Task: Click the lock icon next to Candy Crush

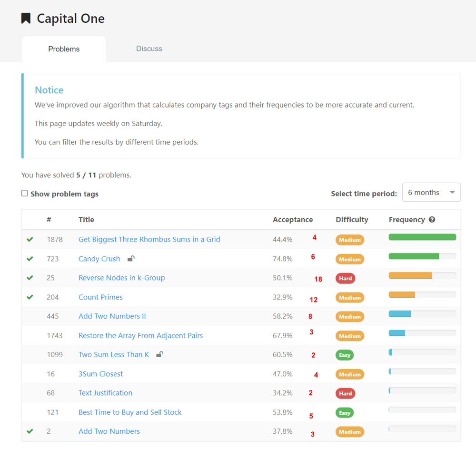Action: (131, 258)
